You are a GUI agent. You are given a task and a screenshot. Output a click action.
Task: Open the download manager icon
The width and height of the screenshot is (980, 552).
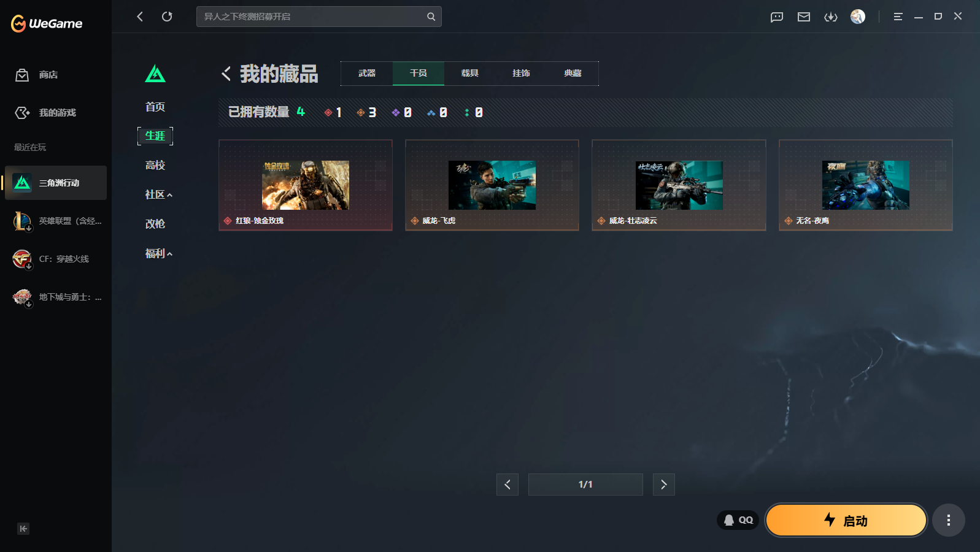click(x=831, y=17)
